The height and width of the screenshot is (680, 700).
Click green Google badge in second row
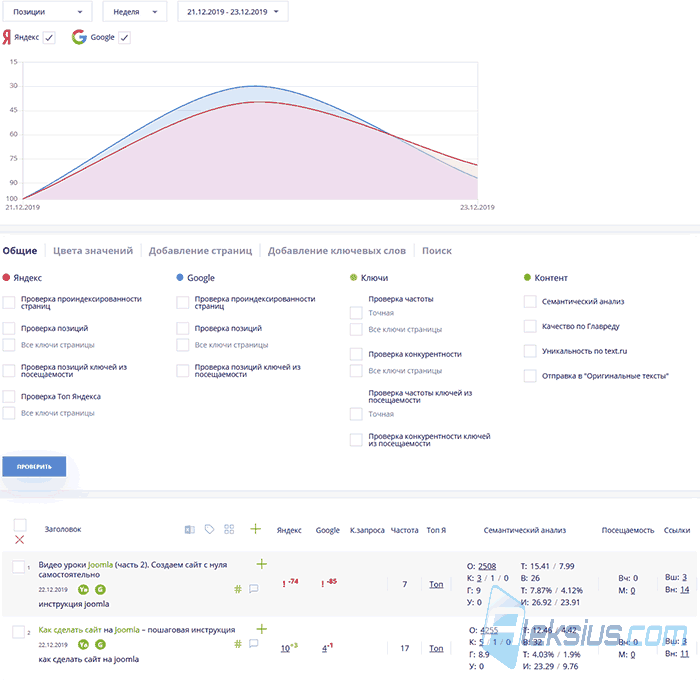(x=100, y=644)
